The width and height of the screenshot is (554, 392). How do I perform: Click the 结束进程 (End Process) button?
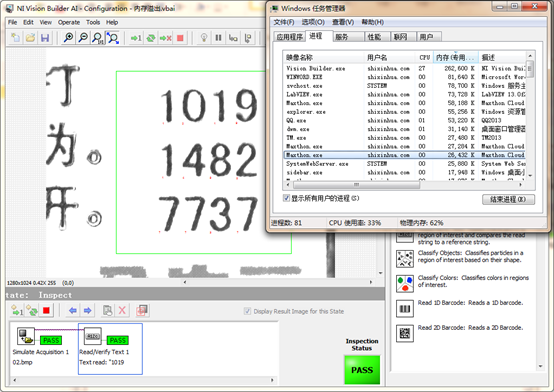tap(508, 199)
